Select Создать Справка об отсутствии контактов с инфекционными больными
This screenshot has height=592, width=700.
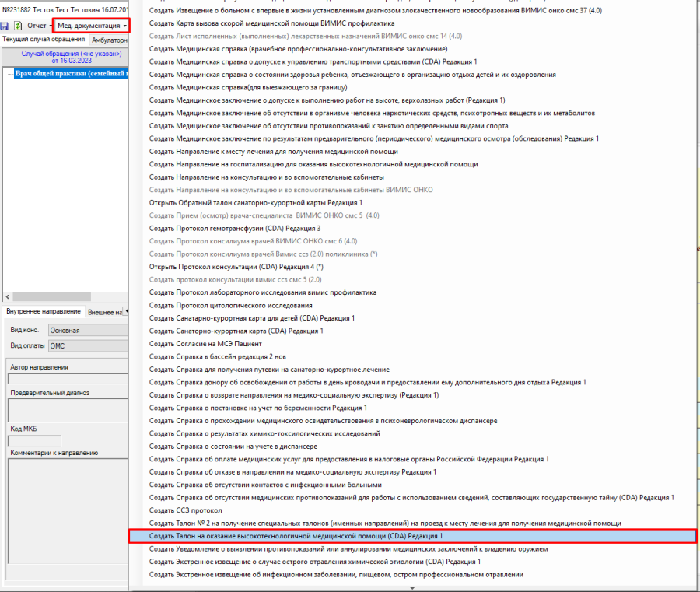265,485
